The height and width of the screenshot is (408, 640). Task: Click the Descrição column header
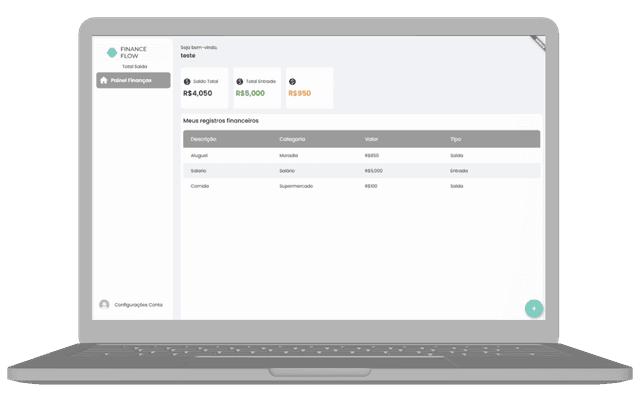pos(203,139)
